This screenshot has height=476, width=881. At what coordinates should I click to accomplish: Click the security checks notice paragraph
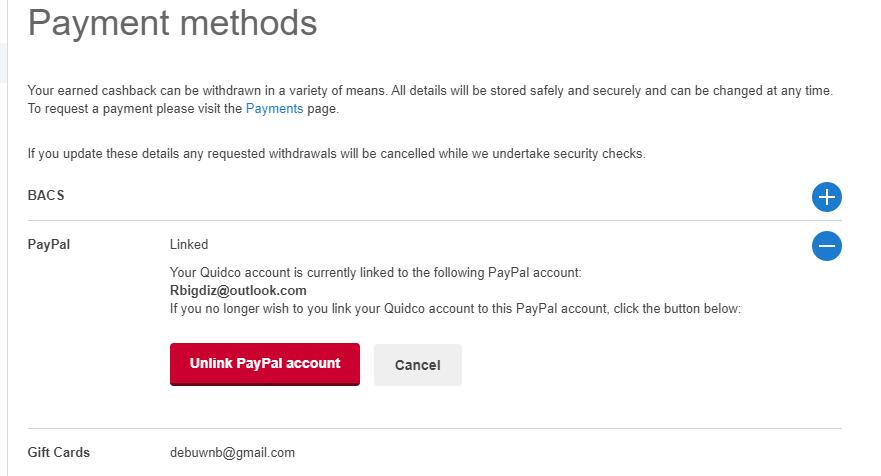tap(336, 154)
